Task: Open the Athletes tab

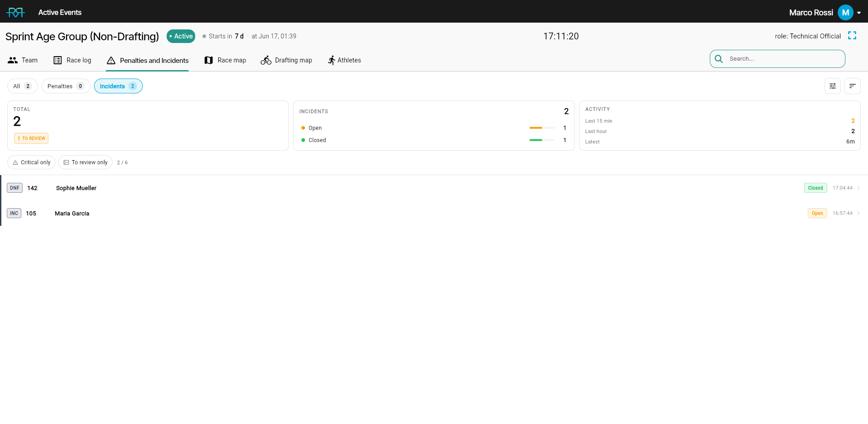Action: (x=344, y=60)
